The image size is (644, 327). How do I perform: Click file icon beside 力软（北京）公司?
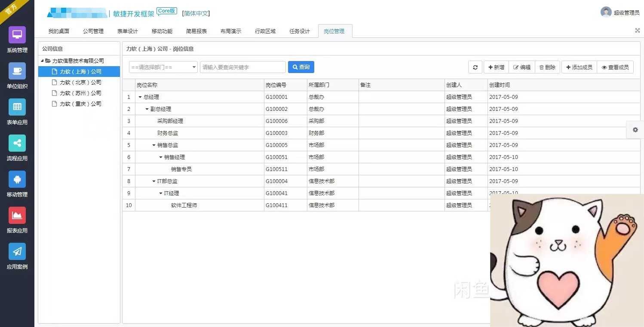(54, 82)
